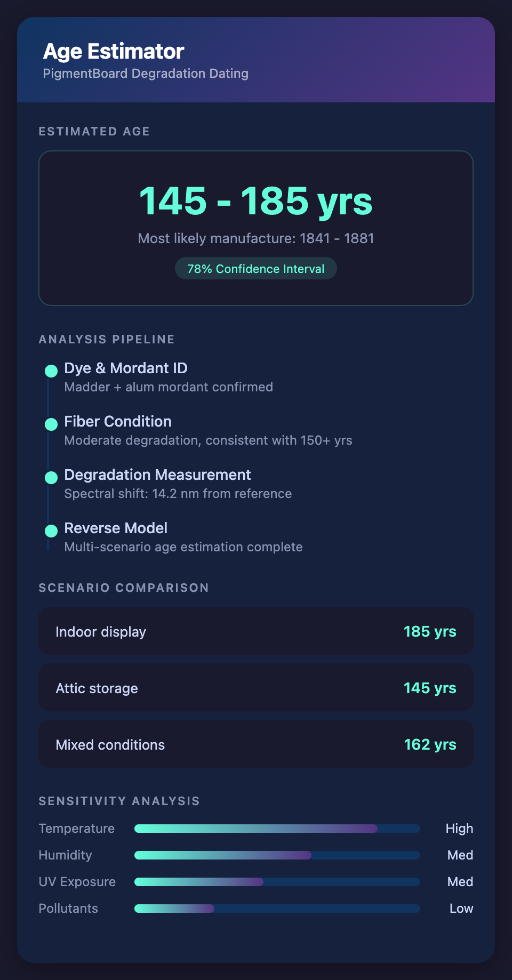Click the Reverse Model heading
The image size is (512, 980).
116,528
